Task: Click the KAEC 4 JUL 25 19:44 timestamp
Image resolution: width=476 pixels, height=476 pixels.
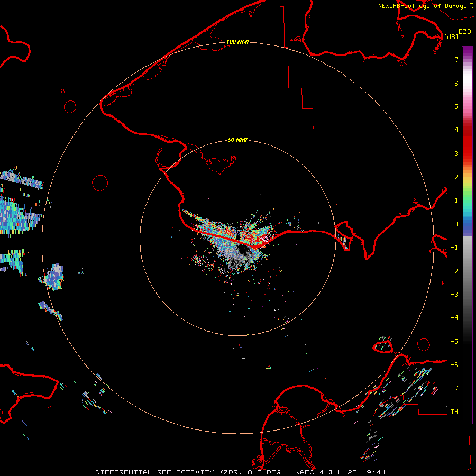Action: point(340,472)
